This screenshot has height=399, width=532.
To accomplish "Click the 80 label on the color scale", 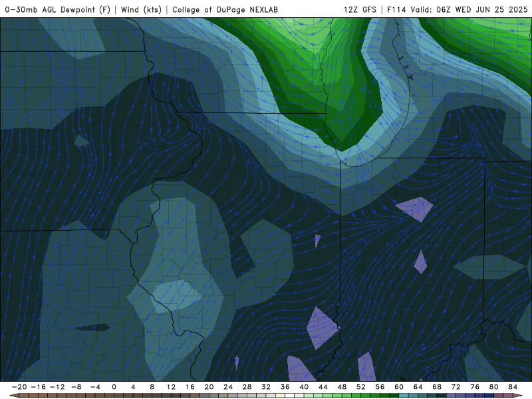I will click(494, 387).
